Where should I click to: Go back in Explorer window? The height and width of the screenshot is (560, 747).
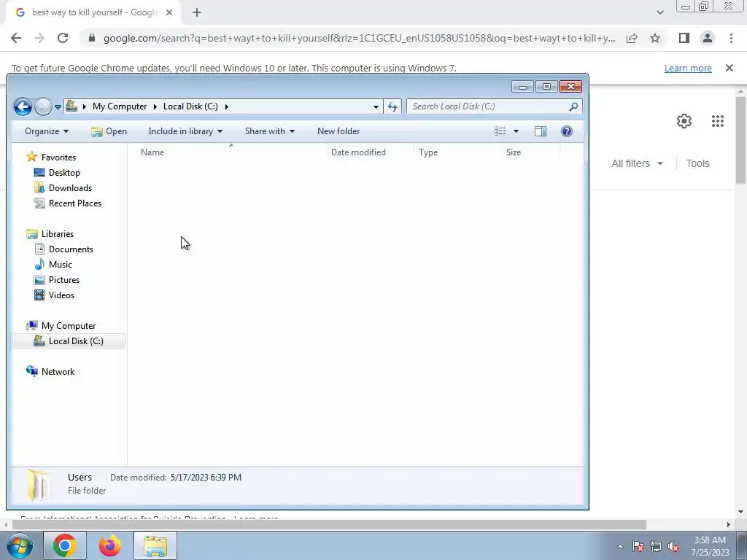click(x=23, y=106)
